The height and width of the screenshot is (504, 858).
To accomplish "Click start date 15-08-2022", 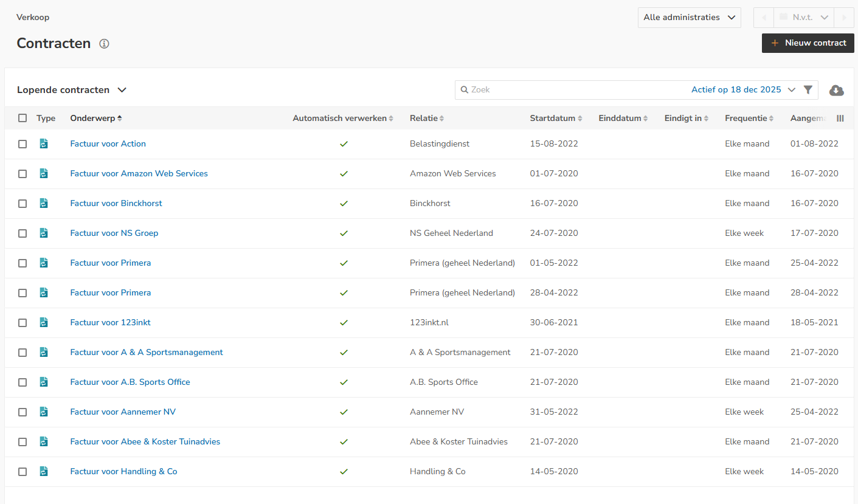I will click(554, 144).
